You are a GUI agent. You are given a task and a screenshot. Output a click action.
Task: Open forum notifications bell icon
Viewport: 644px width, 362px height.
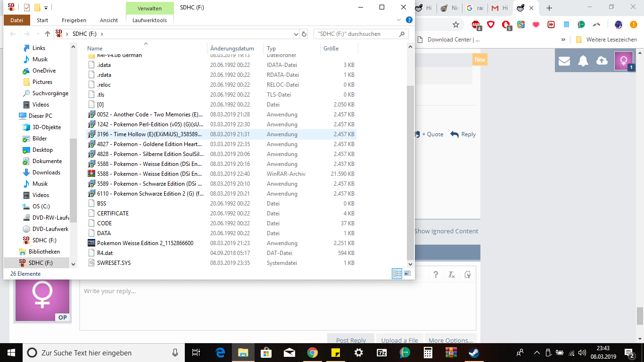click(x=583, y=61)
